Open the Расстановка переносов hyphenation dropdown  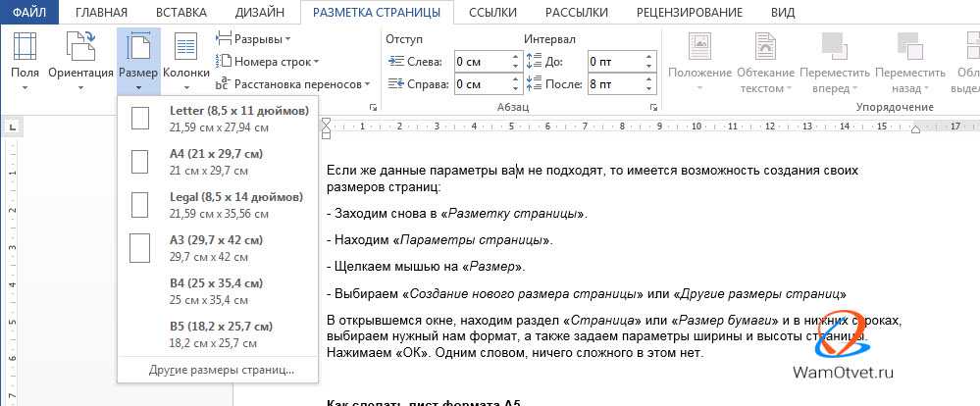(x=293, y=85)
